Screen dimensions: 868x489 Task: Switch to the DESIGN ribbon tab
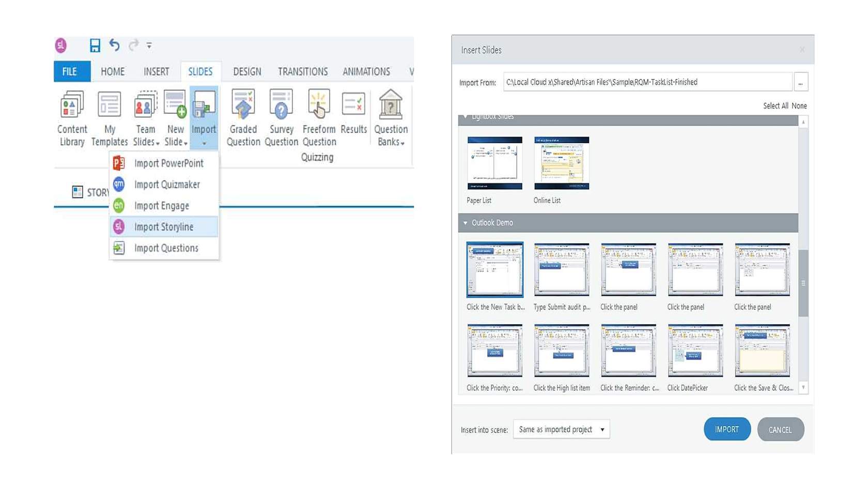[x=247, y=71]
